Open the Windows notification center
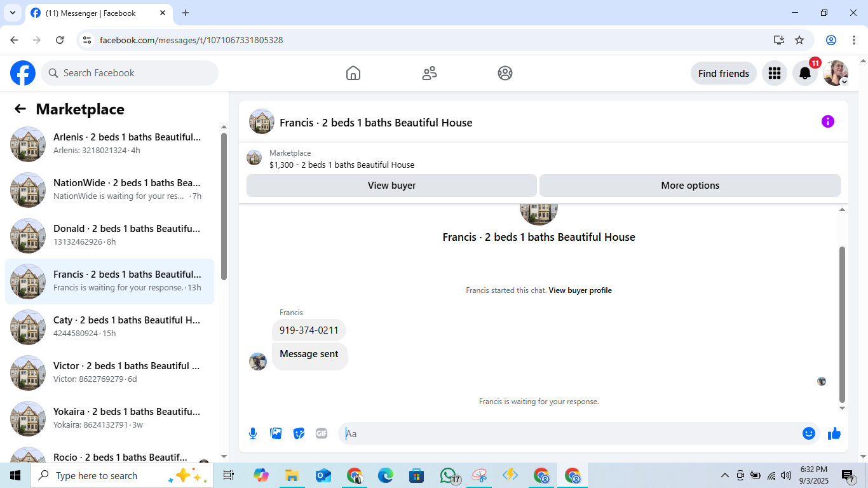Viewport: 868px width, 488px height. 848,475
